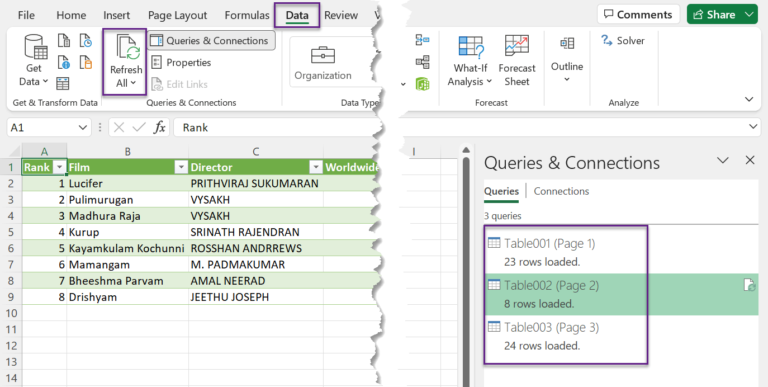Screen dimensions: 768x387
Task: Open the What-If Analysis menu
Action: pyautogui.click(x=470, y=61)
